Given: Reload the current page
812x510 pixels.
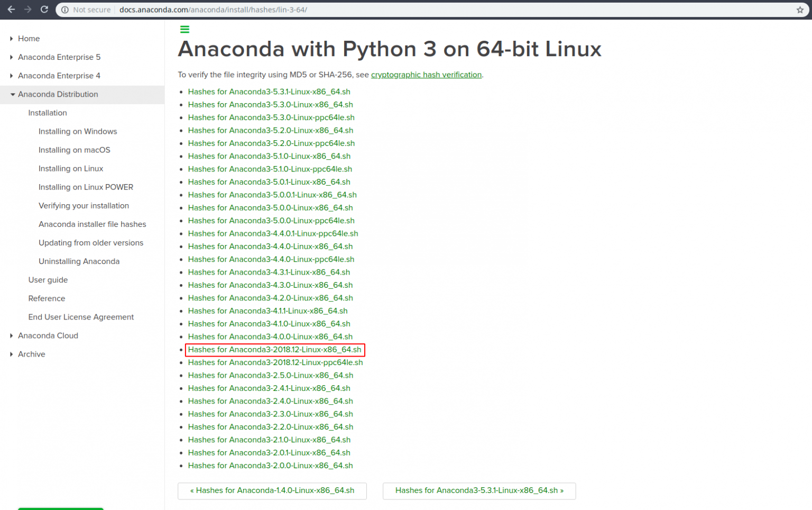Looking at the screenshot, I should 44,9.
